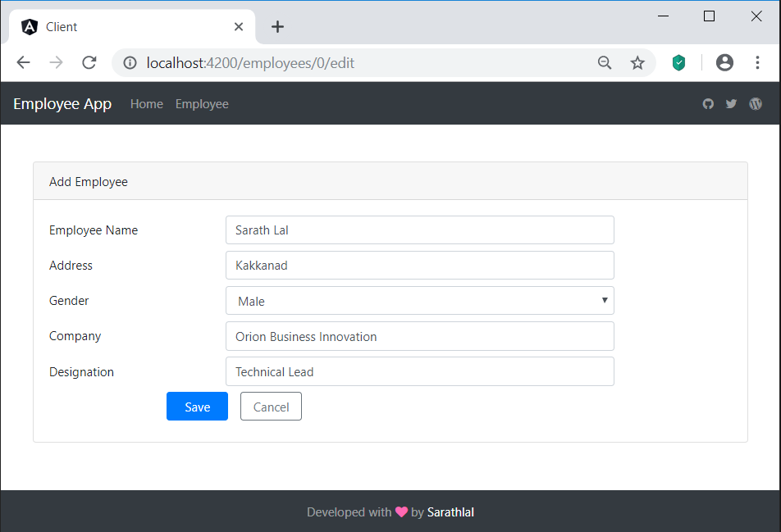Image resolution: width=781 pixels, height=532 pixels.
Task: Go back with the browser back arrow
Action: tap(24, 62)
